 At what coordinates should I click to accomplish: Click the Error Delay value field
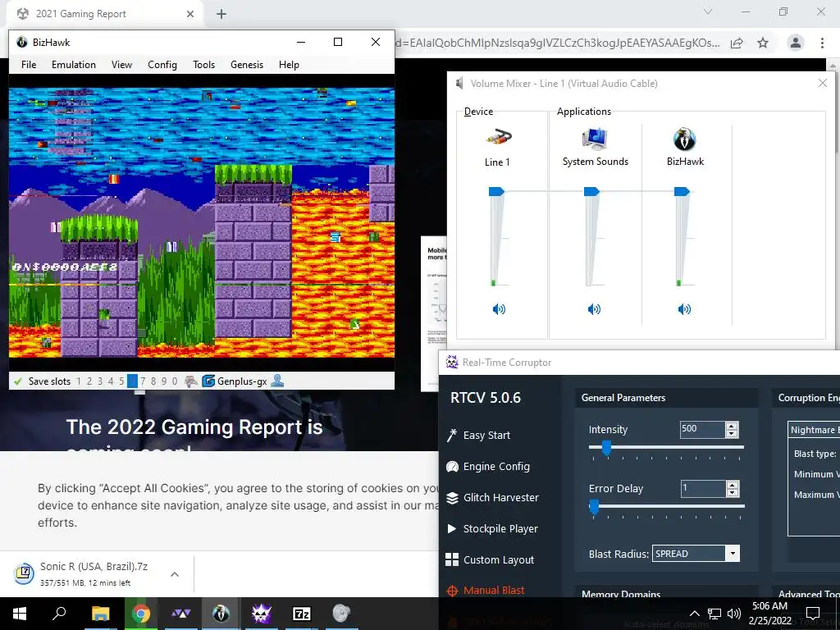[703, 489]
